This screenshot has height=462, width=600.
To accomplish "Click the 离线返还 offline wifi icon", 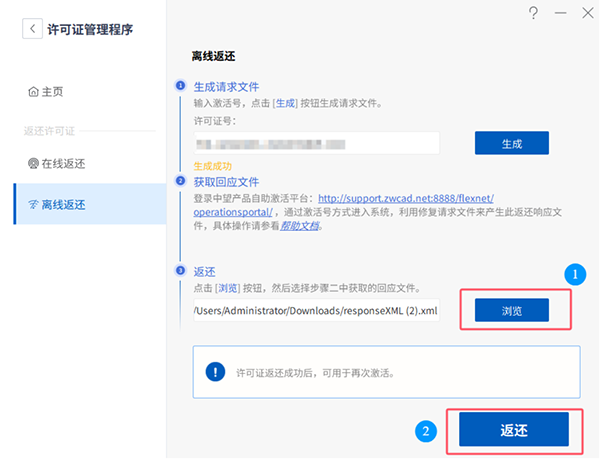I will [33, 205].
